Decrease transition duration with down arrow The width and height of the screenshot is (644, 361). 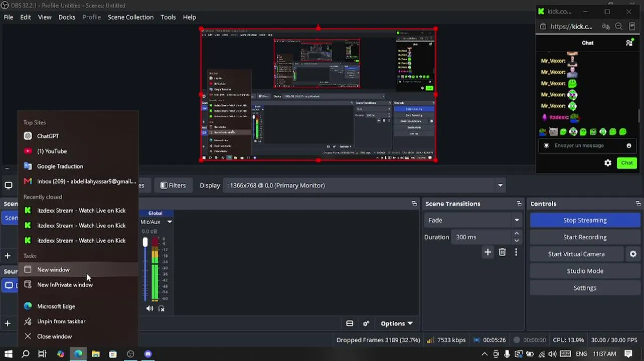pos(517,241)
